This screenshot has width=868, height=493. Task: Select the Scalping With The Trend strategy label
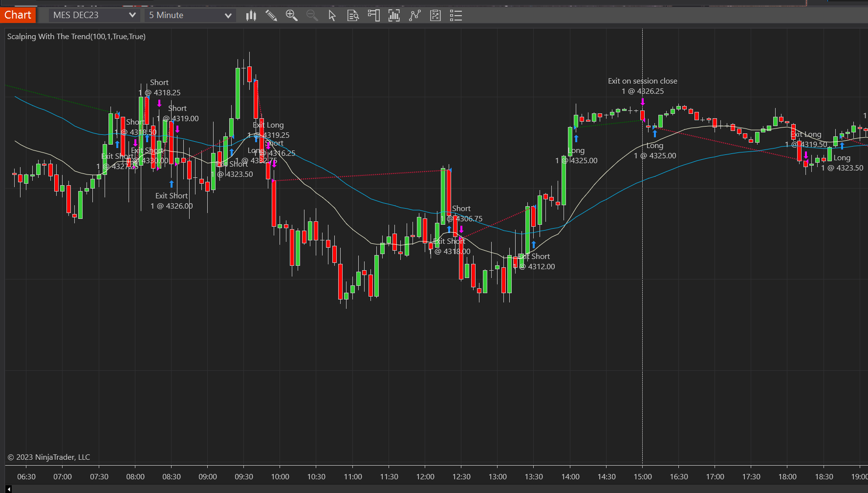(x=76, y=37)
